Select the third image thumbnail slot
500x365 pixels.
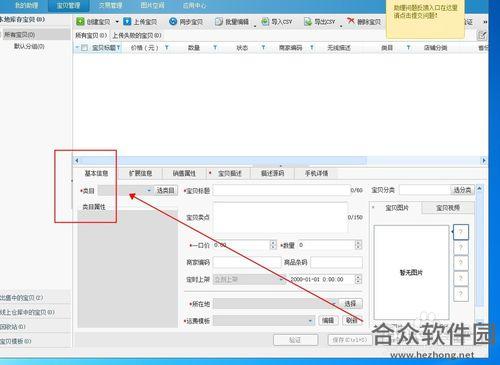461,263
